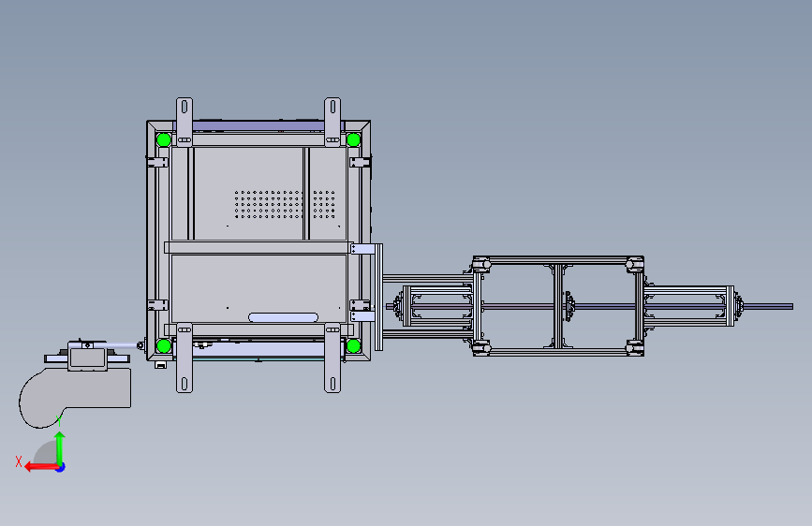Pick the central vertical strut of the extrusion frame
Image resolution: width=812 pixels, height=526 pixels.
[x=558, y=306]
